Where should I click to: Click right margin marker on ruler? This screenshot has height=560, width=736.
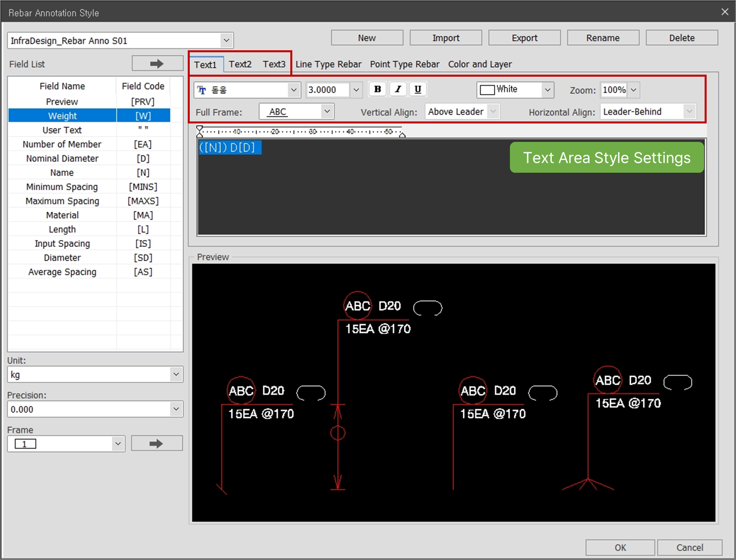tap(402, 134)
